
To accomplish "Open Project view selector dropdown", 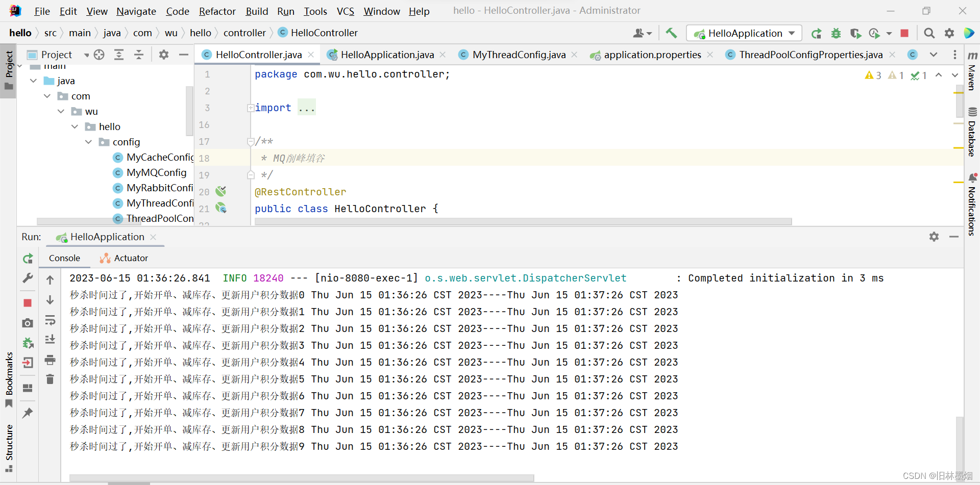I will pyautogui.click(x=86, y=55).
